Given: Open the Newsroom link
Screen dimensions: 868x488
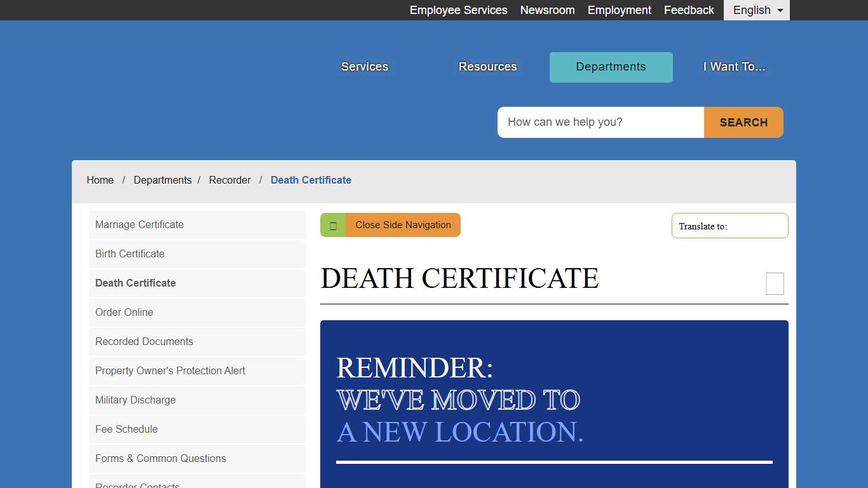Looking at the screenshot, I should tap(547, 10).
